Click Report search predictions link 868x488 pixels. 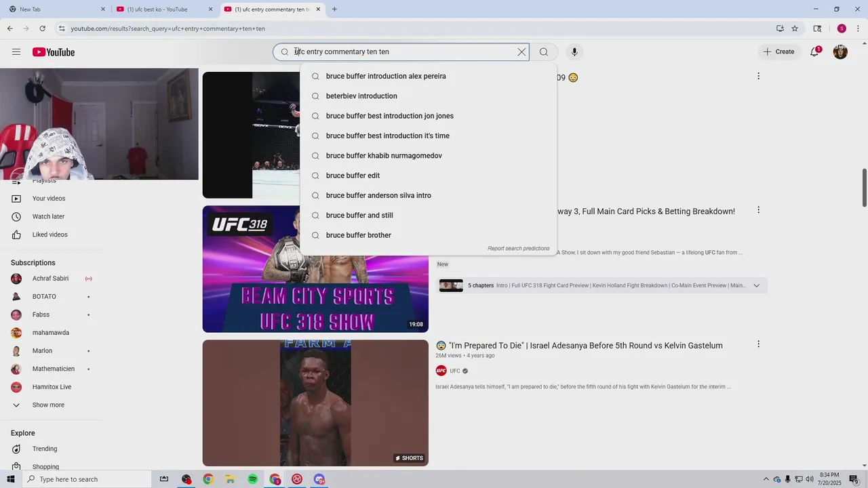(x=518, y=249)
